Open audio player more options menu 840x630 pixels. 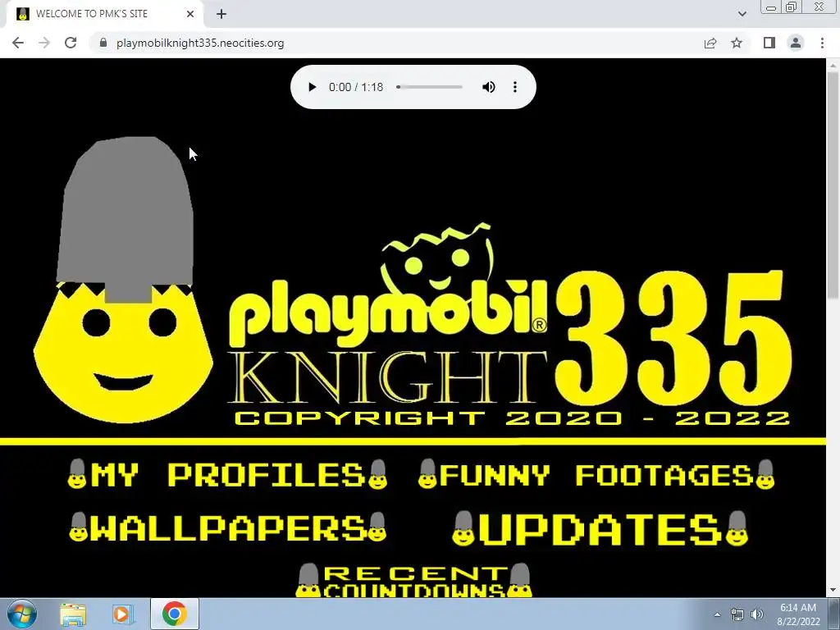pos(515,87)
